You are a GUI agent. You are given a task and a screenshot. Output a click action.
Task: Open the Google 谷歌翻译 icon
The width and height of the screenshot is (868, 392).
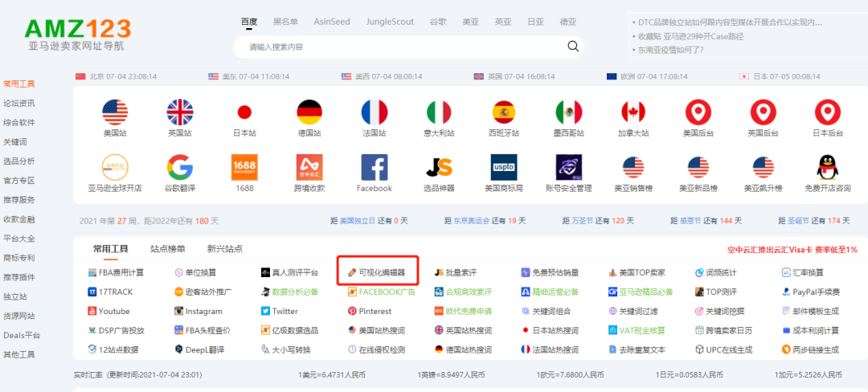click(180, 167)
